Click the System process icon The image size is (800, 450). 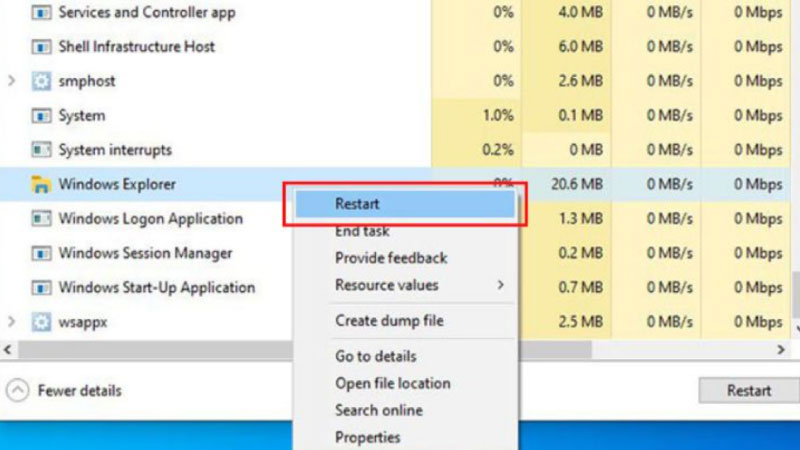41,116
